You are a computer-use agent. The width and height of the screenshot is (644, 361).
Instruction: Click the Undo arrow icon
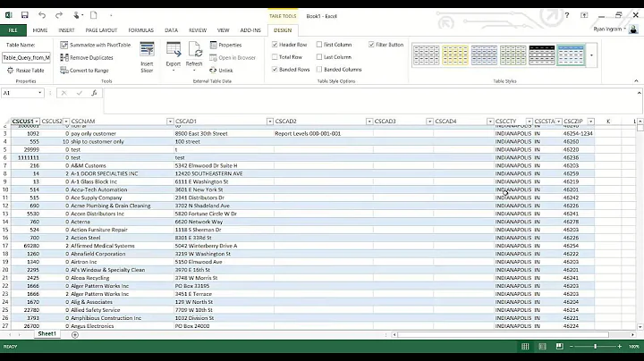coord(42,15)
